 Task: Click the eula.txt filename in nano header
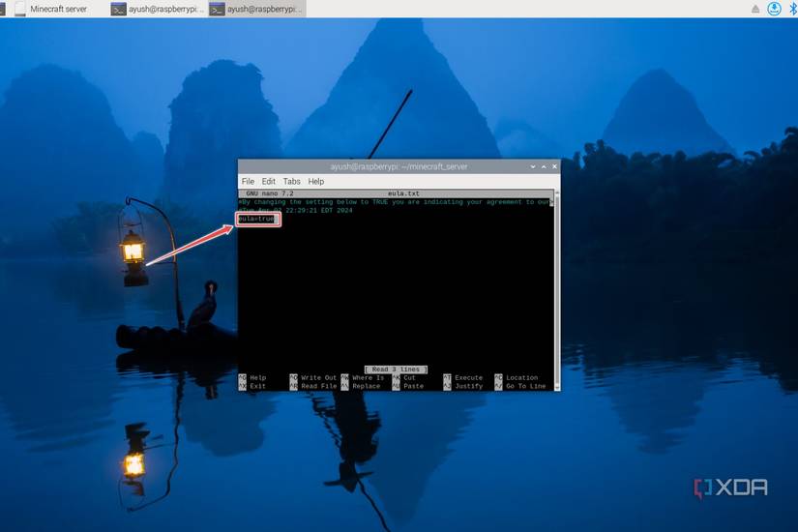pyautogui.click(x=403, y=193)
